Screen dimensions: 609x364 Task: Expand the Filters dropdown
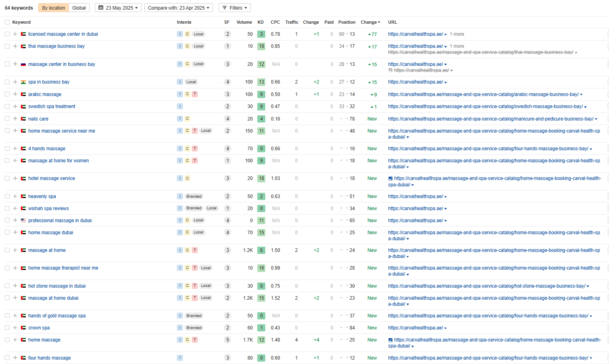[x=235, y=8]
